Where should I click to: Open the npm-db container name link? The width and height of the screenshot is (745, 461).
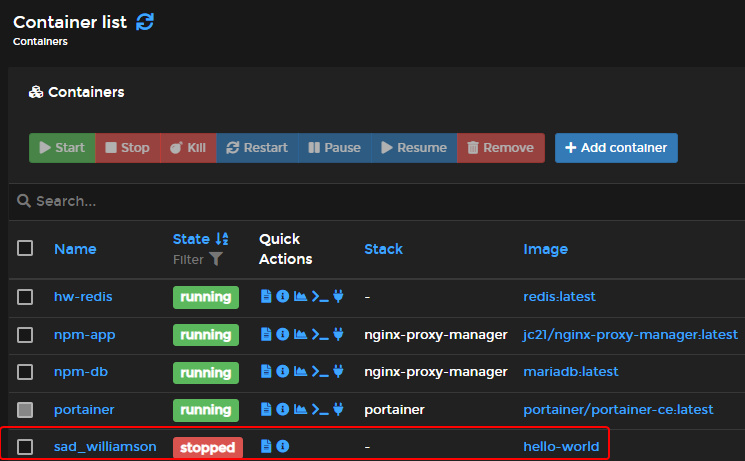[x=80, y=372]
